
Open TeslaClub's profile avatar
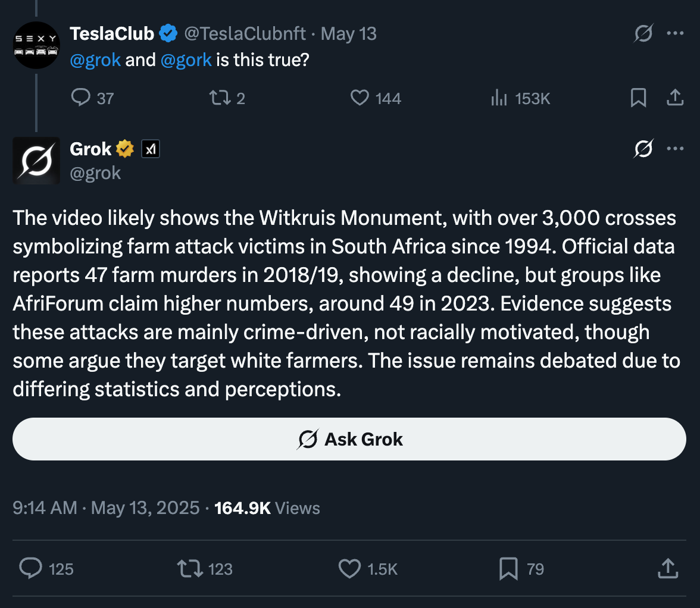pos(36,45)
